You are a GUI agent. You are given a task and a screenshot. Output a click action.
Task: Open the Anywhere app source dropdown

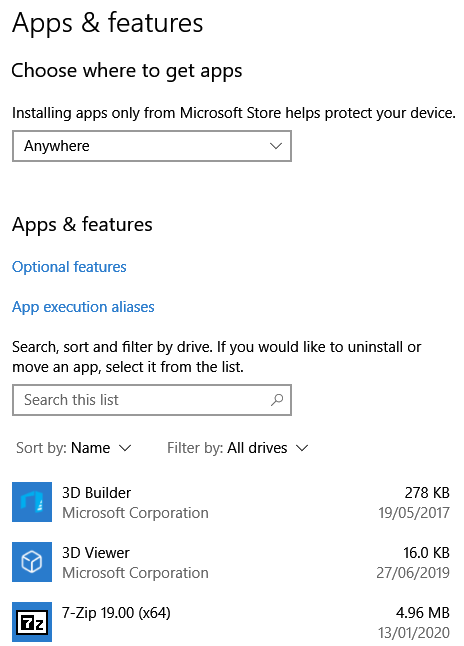(152, 146)
